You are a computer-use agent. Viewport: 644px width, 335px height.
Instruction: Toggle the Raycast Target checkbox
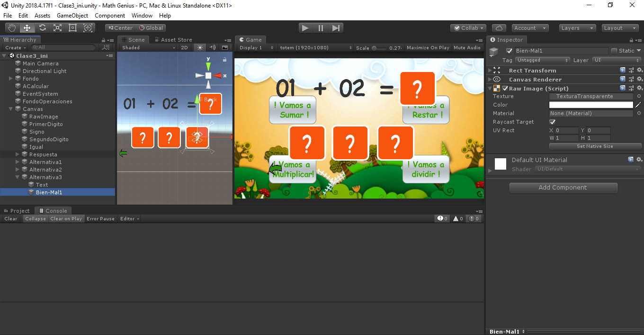pyautogui.click(x=552, y=122)
